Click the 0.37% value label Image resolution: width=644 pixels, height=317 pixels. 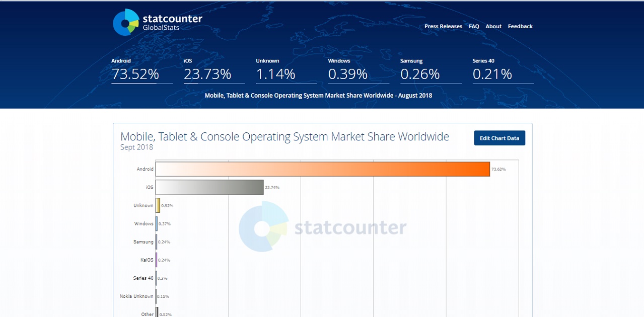click(164, 223)
